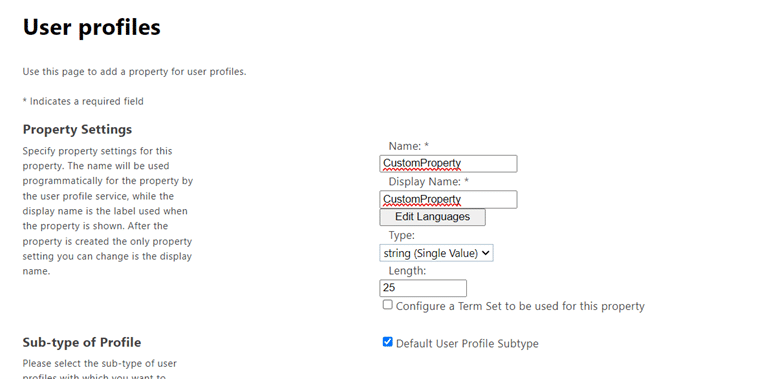
Task: Click the "Name: *" label
Action: 408,146
